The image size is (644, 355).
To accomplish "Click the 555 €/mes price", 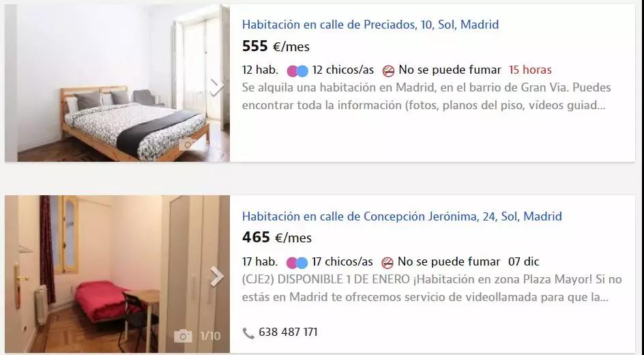I will click(x=276, y=46).
